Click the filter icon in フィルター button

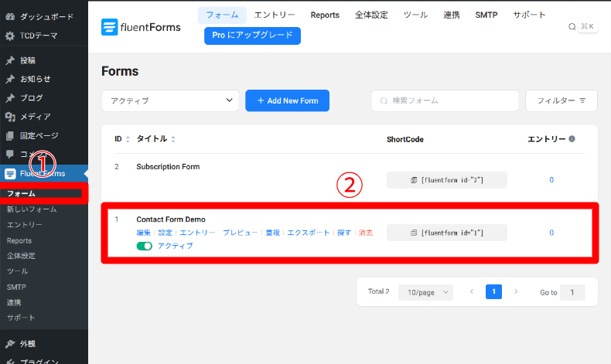[582, 100]
